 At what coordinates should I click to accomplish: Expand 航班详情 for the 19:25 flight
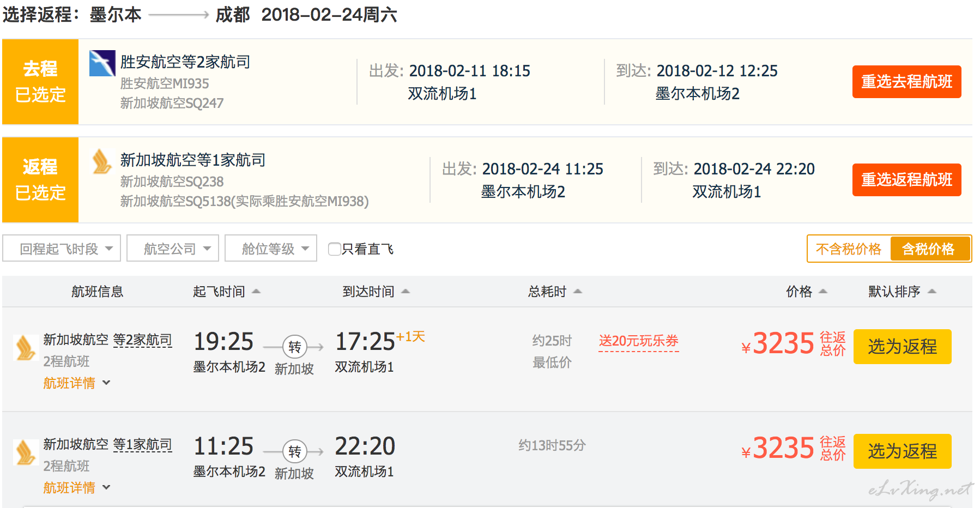coord(77,383)
